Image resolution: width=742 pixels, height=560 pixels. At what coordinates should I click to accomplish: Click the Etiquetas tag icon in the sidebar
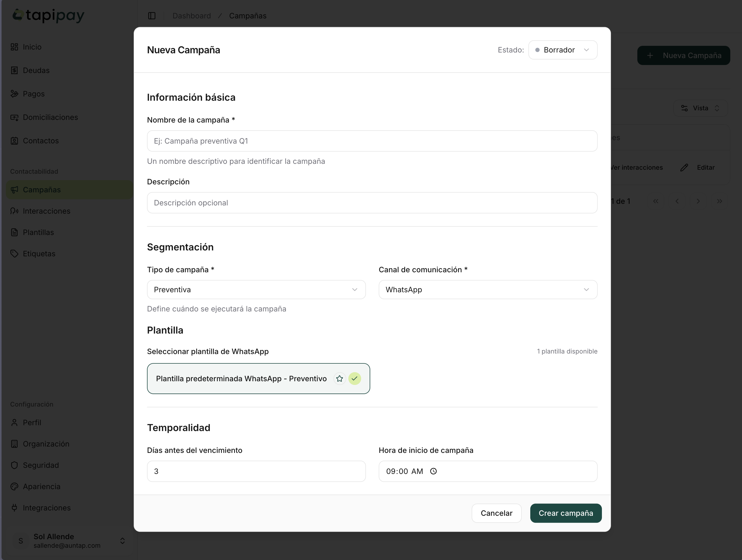(x=14, y=254)
